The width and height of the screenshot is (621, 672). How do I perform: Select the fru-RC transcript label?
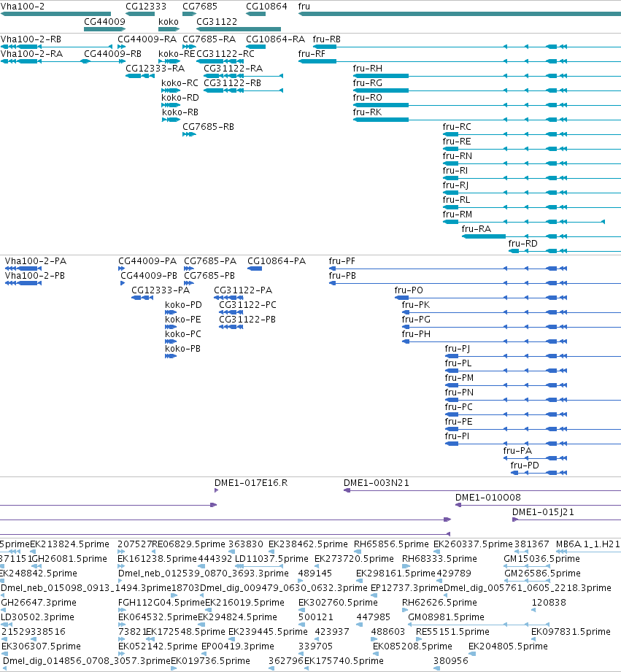[457, 126]
